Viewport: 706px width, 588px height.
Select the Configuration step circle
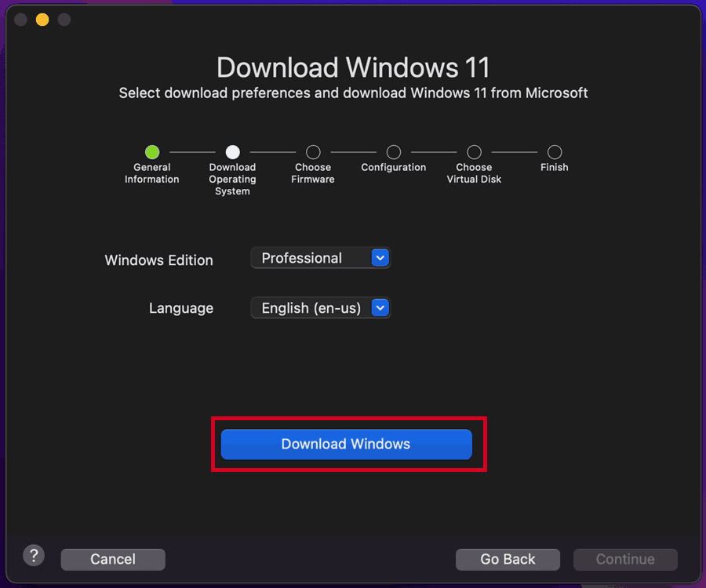tap(394, 152)
